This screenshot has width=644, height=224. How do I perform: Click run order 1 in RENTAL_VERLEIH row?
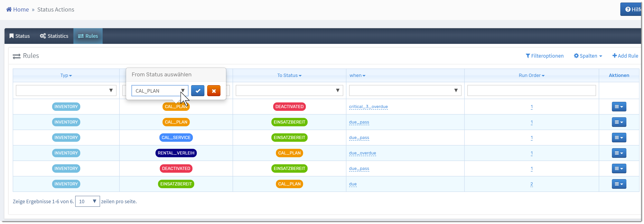coord(531,153)
